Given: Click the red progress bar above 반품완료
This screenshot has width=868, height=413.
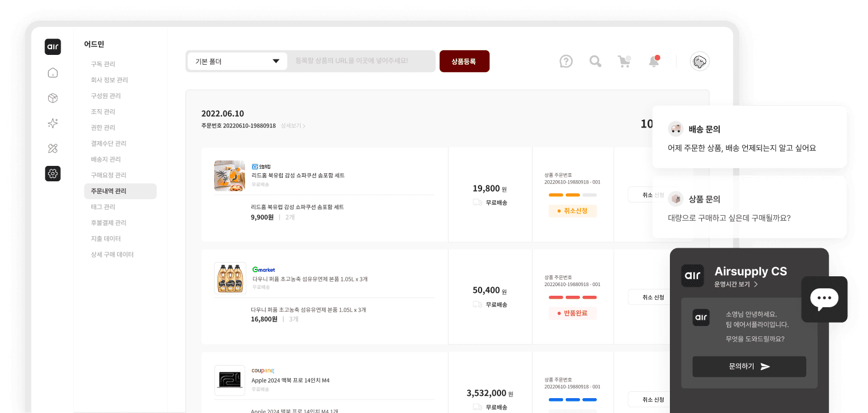Looking at the screenshot, I should 573,297.
